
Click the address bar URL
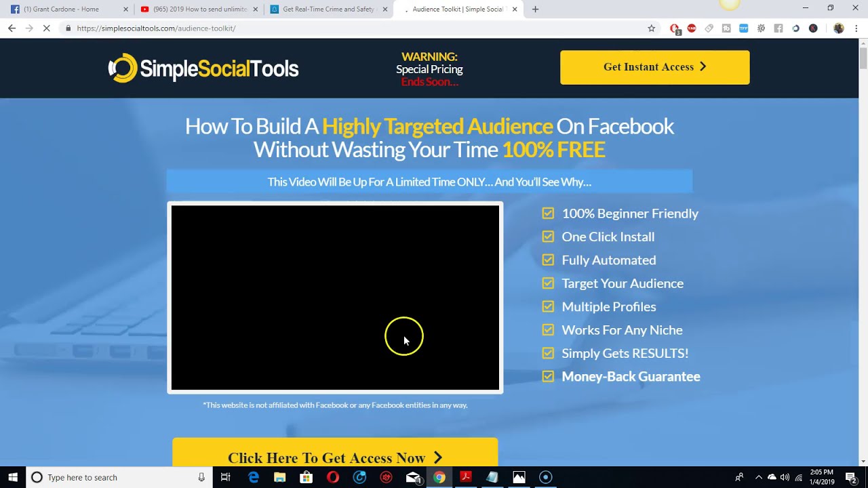(x=156, y=28)
